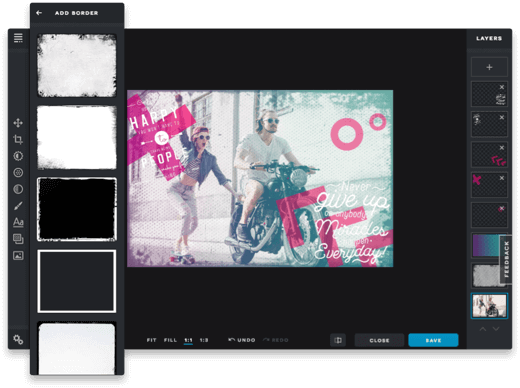520x388 pixels.
Task: Select the Brush draw tool
Action: 18,206
